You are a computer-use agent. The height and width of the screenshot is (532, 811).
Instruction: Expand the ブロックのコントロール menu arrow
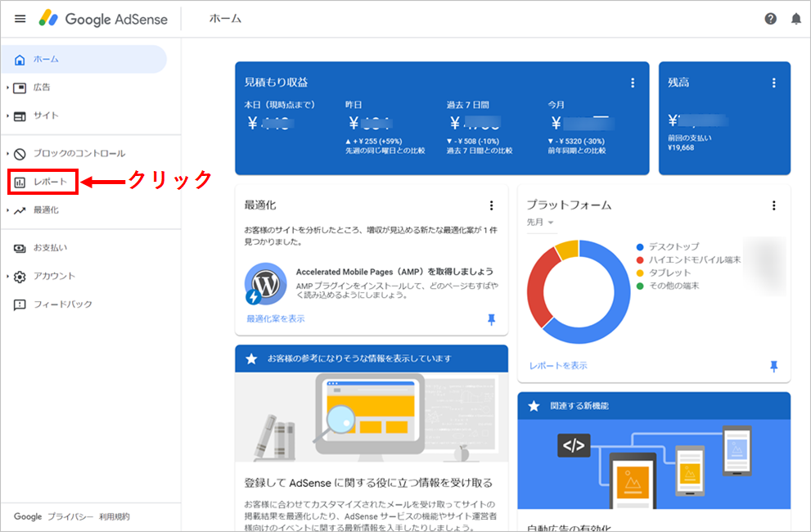7,154
